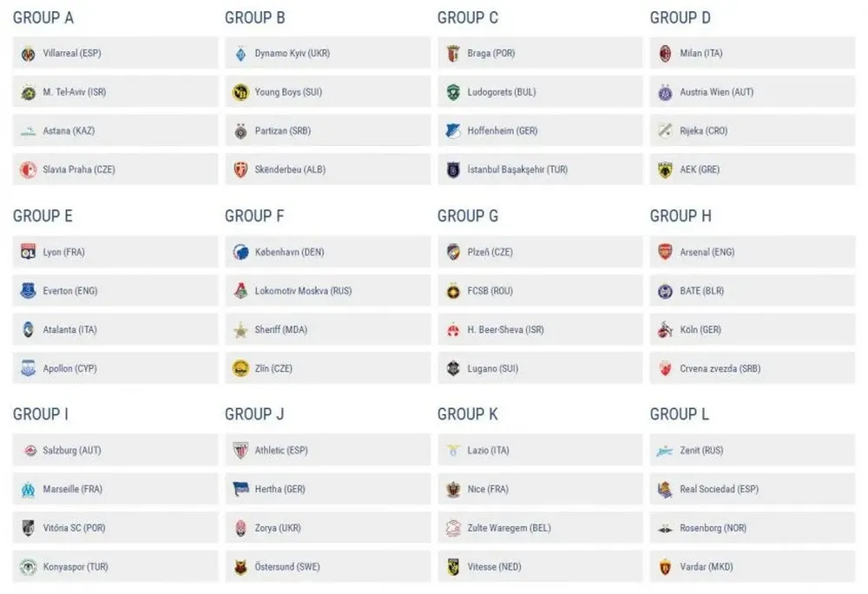Screen dimensions: 868x594
Task: Open the Everton (ENG) team link
Action: pyautogui.click(x=70, y=291)
